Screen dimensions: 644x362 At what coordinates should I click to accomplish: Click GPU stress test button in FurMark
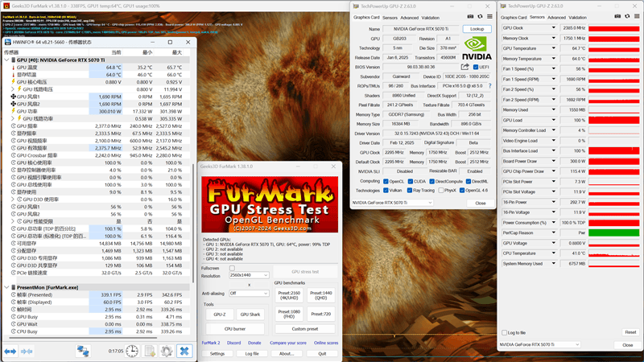pyautogui.click(x=305, y=272)
